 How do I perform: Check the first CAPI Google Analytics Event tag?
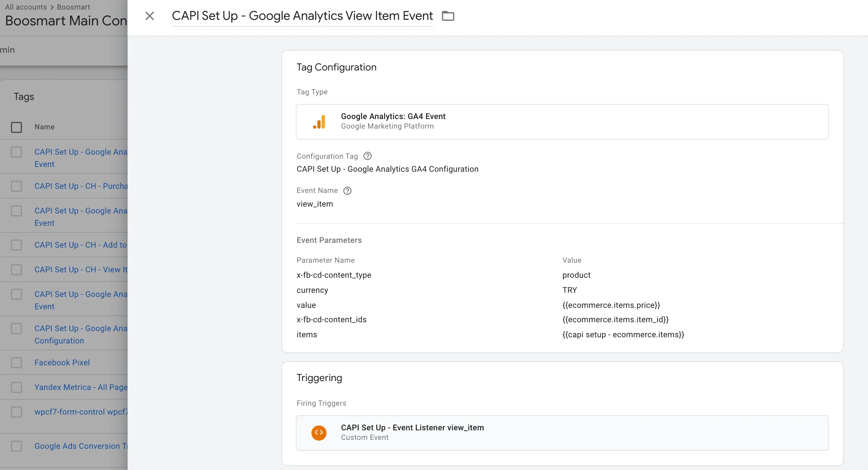tap(16, 152)
